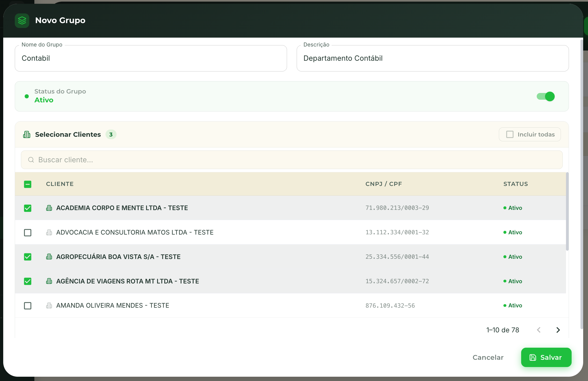Click building icon beside ADVOCACIA E CONSULTORIA MATOS
This screenshot has height=381, width=588.
pos(49,232)
